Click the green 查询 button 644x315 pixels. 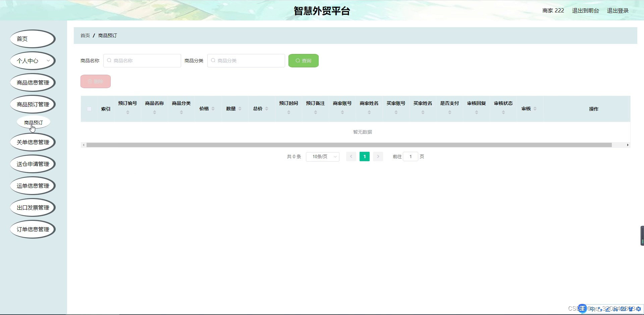(x=304, y=61)
